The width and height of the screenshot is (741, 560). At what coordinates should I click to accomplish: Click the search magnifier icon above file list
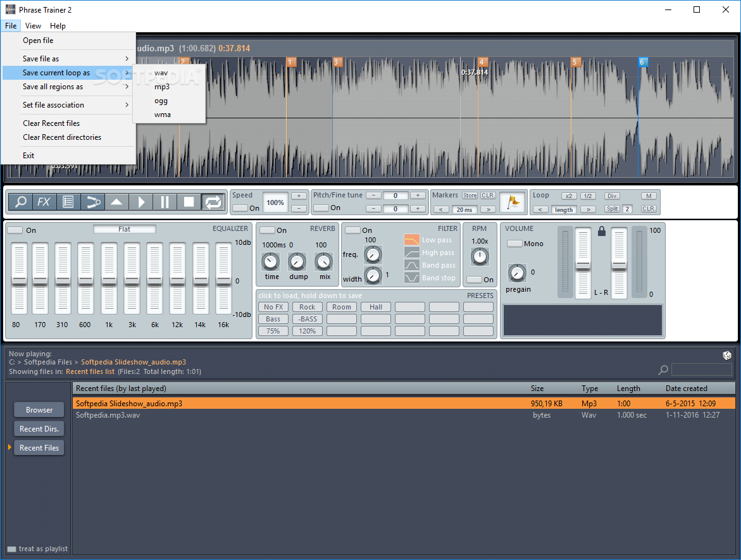[664, 370]
